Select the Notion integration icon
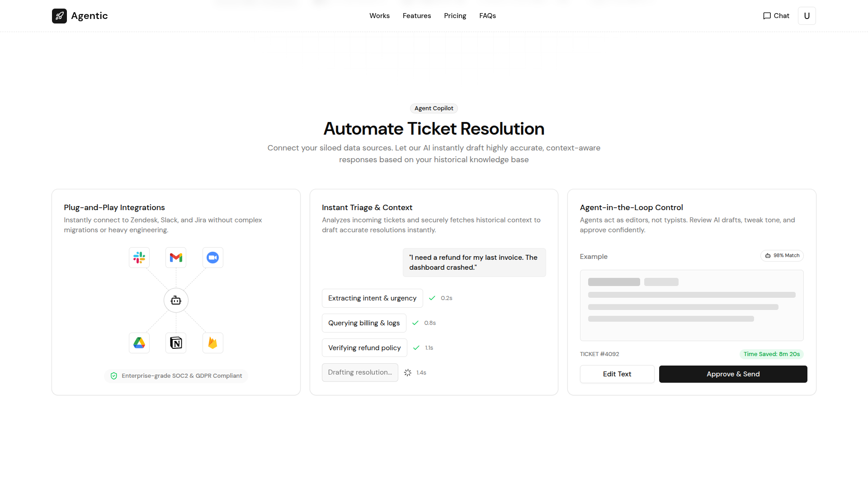This screenshot has height=488, width=868. tap(176, 343)
